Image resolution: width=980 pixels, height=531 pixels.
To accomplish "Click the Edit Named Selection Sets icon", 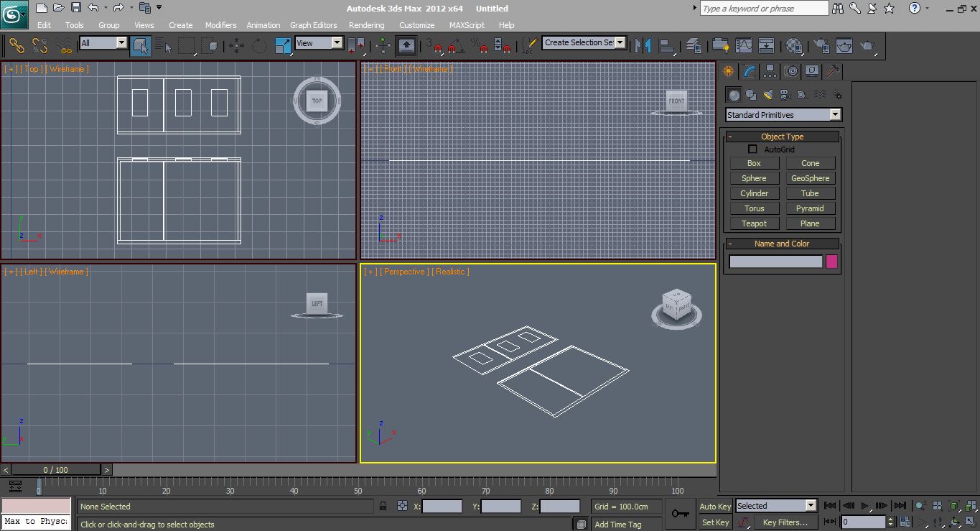I will 528,46.
